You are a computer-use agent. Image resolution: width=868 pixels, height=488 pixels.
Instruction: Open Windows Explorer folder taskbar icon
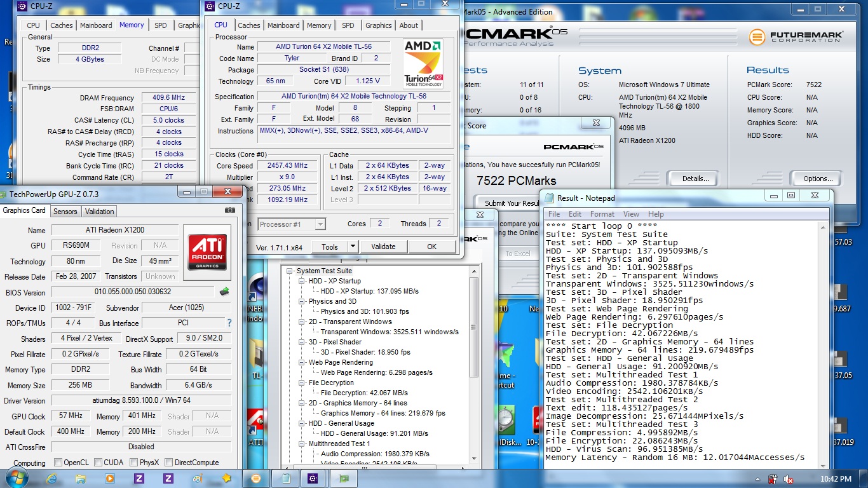click(81, 478)
